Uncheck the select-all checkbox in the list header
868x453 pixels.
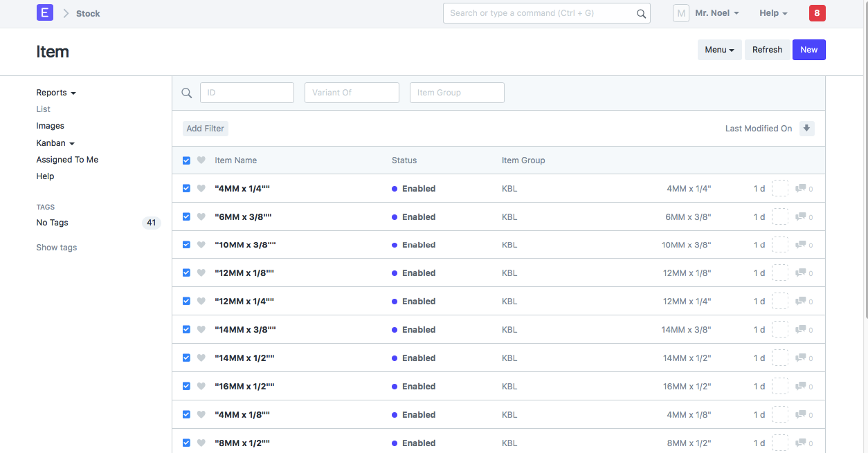tap(186, 160)
